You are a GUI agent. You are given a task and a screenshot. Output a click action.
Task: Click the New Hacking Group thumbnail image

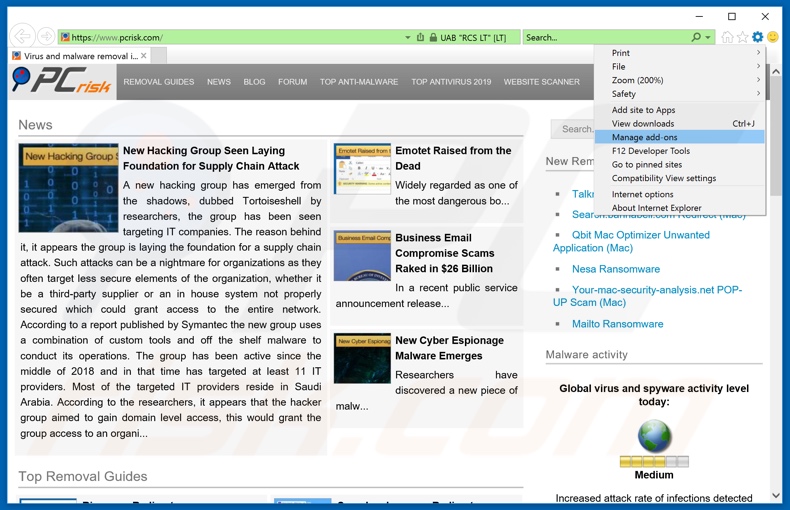(69, 188)
